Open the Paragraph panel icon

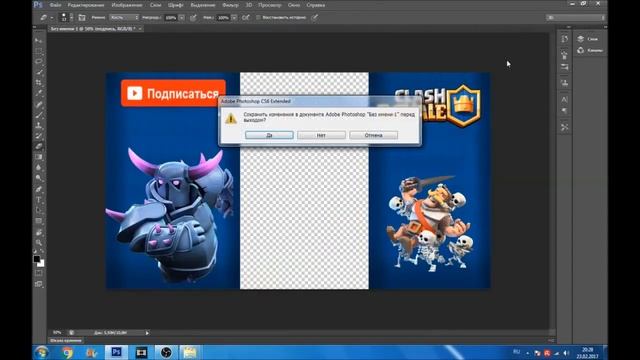click(x=564, y=111)
